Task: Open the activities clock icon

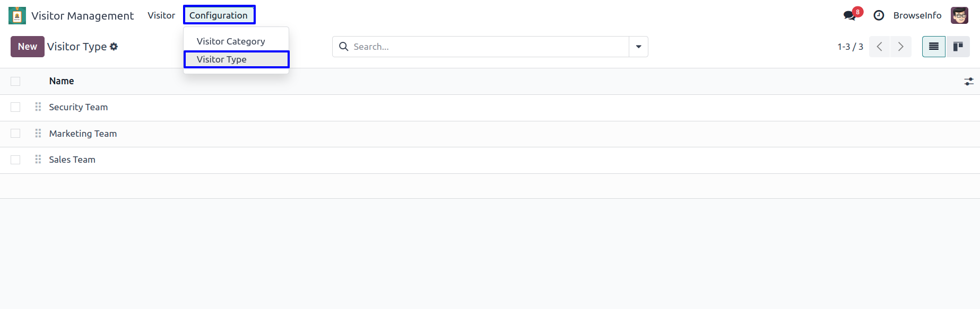Action: coord(879,15)
